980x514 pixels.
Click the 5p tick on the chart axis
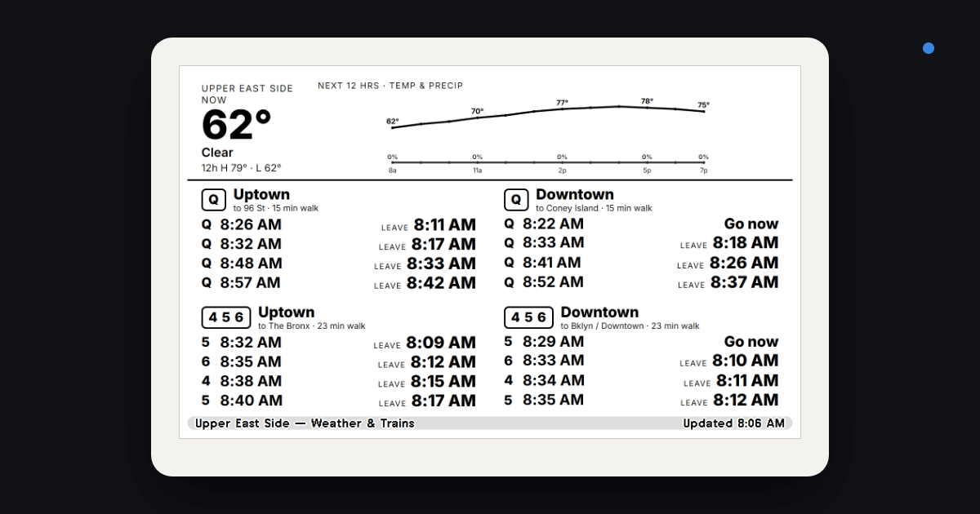[647, 171]
